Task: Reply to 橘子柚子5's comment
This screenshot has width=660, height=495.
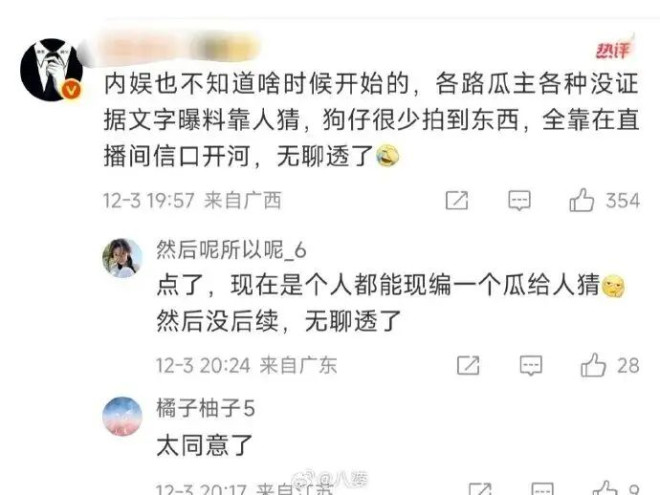Action: [543, 489]
